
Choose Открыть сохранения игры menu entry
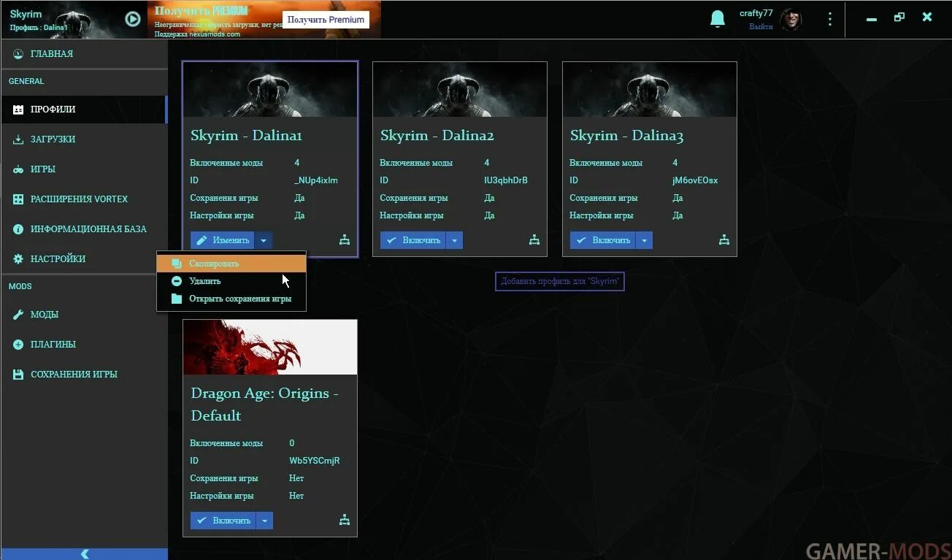coord(231,299)
